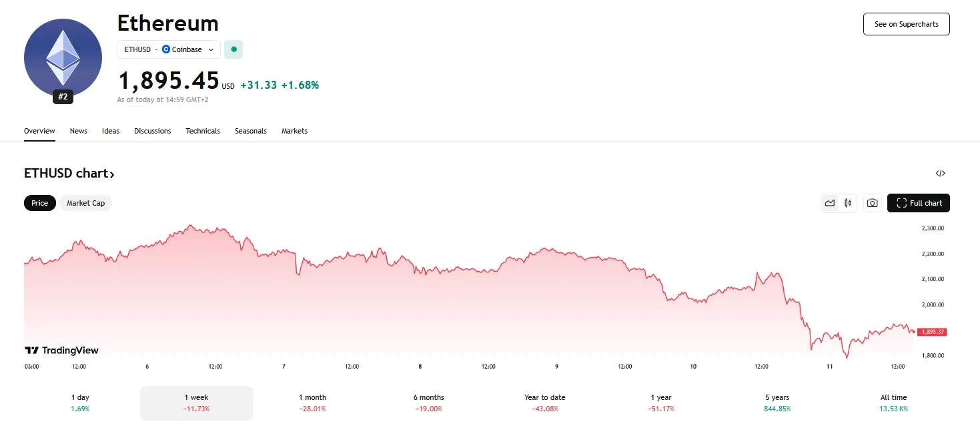The image size is (980, 432).
Task: Click the #2 rank badge
Action: pos(63,97)
